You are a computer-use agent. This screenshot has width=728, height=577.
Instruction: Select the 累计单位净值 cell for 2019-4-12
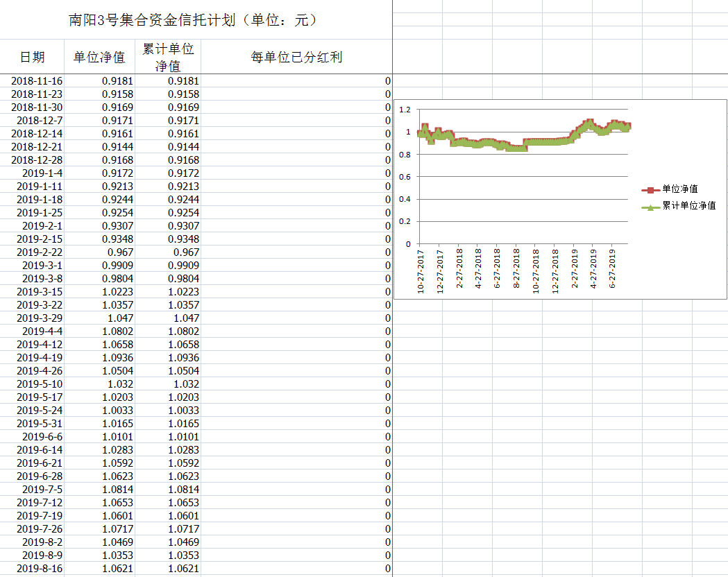coord(168,345)
